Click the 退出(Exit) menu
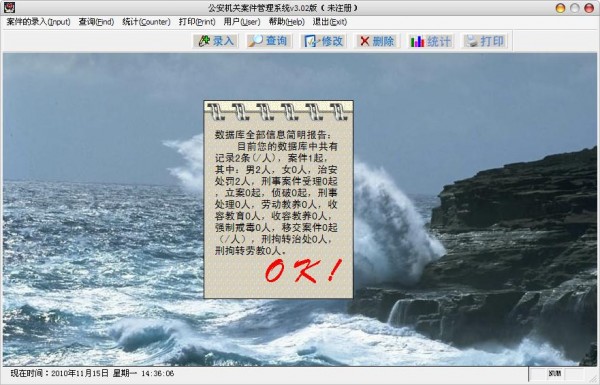The height and width of the screenshot is (385, 600). [330, 22]
